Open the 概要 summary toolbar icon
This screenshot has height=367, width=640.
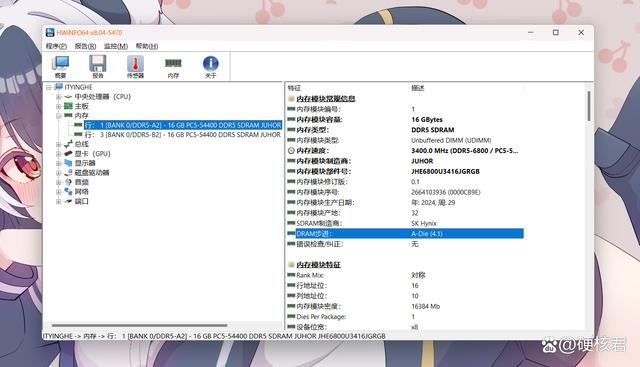(60, 67)
